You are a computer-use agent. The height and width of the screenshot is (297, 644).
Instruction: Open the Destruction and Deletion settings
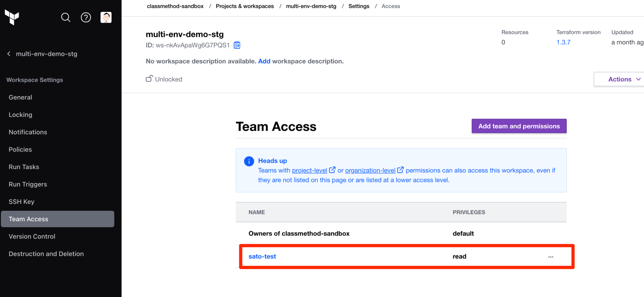point(46,254)
